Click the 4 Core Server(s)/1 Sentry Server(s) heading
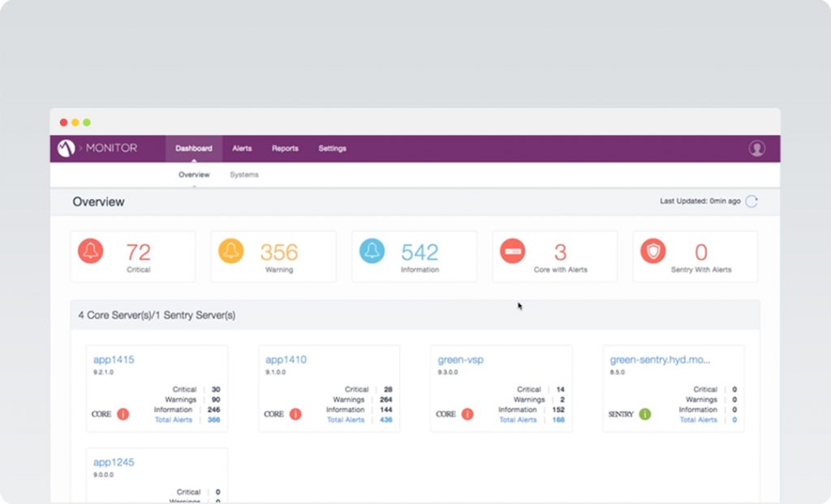 [157, 315]
